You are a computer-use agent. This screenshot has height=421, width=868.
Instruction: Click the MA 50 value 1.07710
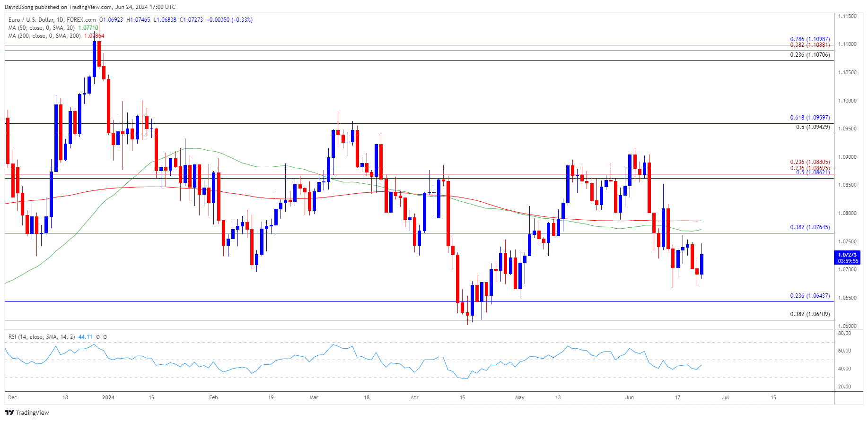(88, 28)
